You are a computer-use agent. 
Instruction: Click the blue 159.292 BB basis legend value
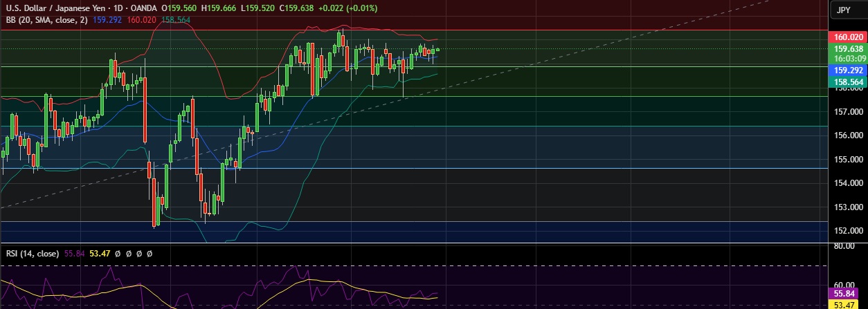(106, 20)
